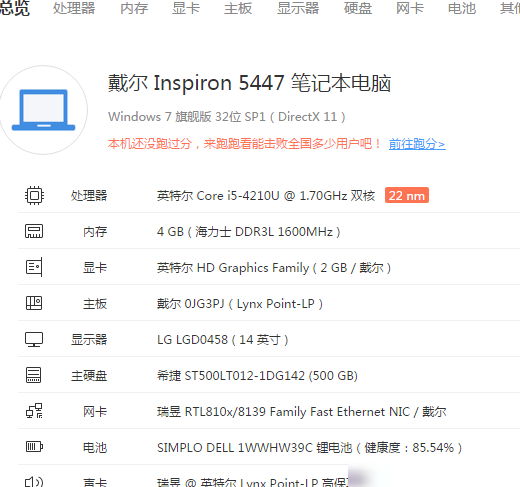Switch to the 处理器 tab
The width and height of the screenshot is (520, 487).
coord(74,8)
